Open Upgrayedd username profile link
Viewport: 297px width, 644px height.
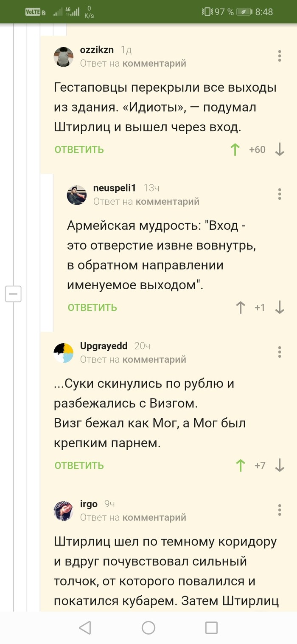(x=104, y=346)
